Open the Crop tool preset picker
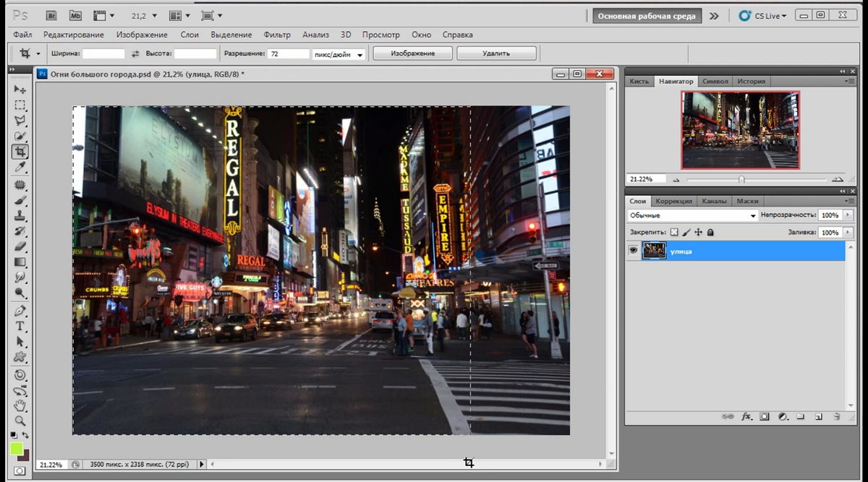The image size is (868, 482). tap(38, 53)
